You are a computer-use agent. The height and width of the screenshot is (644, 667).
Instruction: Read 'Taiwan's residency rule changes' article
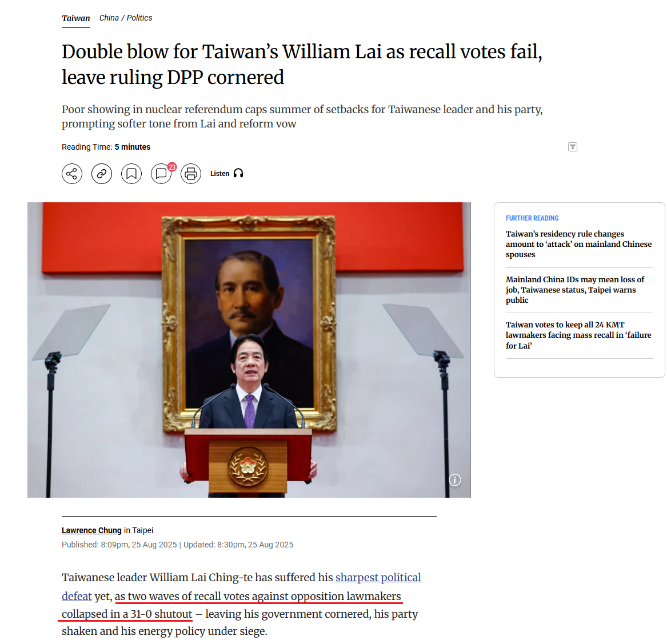point(578,244)
